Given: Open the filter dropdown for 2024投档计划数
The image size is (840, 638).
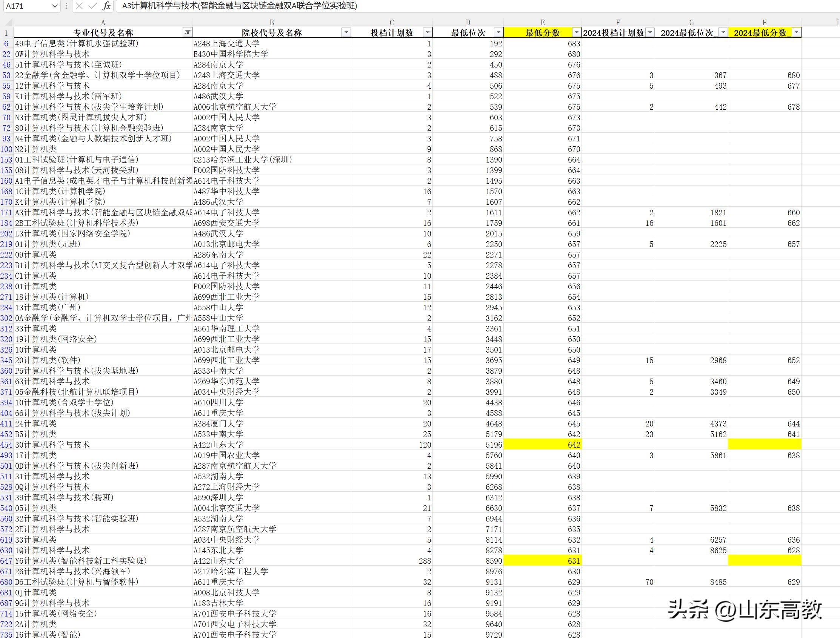Looking at the screenshot, I should pyautogui.click(x=650, y=33).
